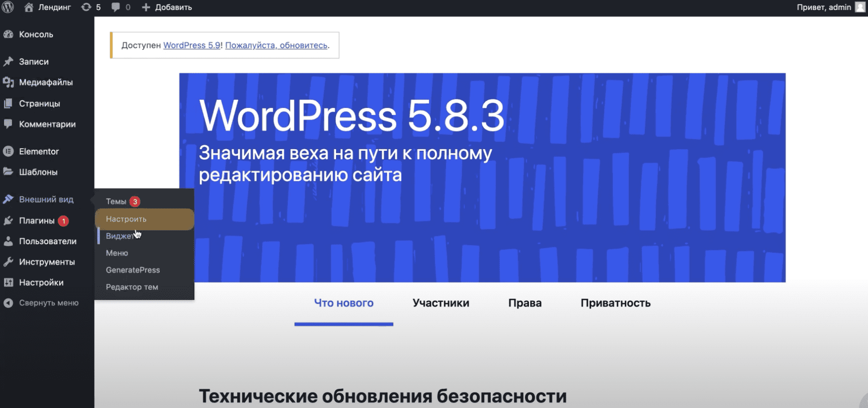Screen dimensions: 868x408
Task: Click the Инструменты wrench icon
Action: click(x=8, y=261)
